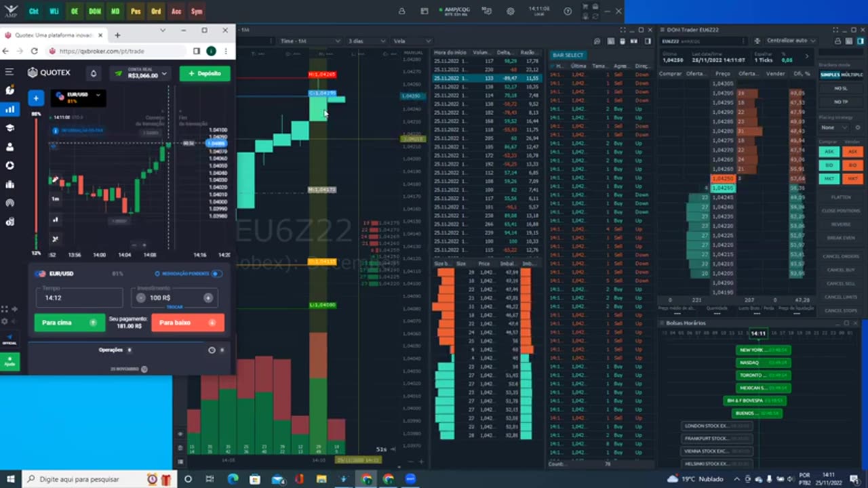This screenshot has height=488, width=868.
Task: Open chart type candlestick icon in Quotex
Action: 56,219
